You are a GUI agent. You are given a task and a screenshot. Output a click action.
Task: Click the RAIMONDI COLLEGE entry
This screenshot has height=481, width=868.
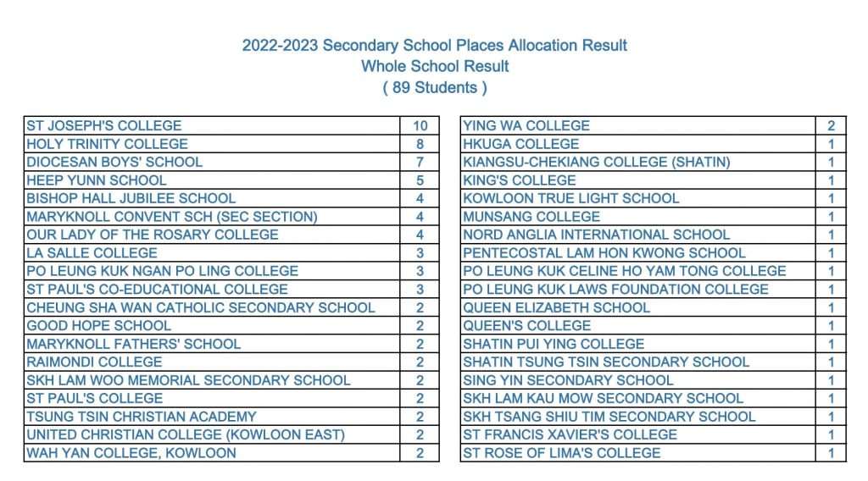[94, 362]
